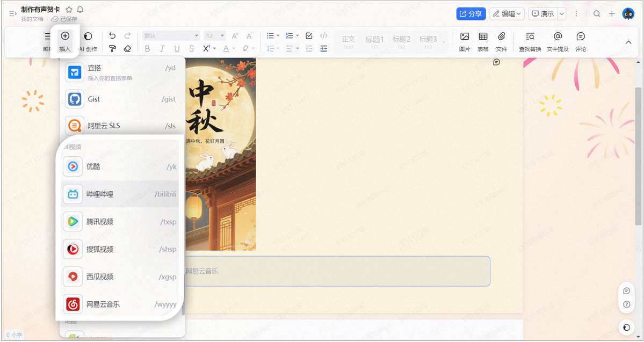This screenshot has width=644, height=342.
Task: Open My Documents breadcrumb link
Action: click(x=32, y=19)
